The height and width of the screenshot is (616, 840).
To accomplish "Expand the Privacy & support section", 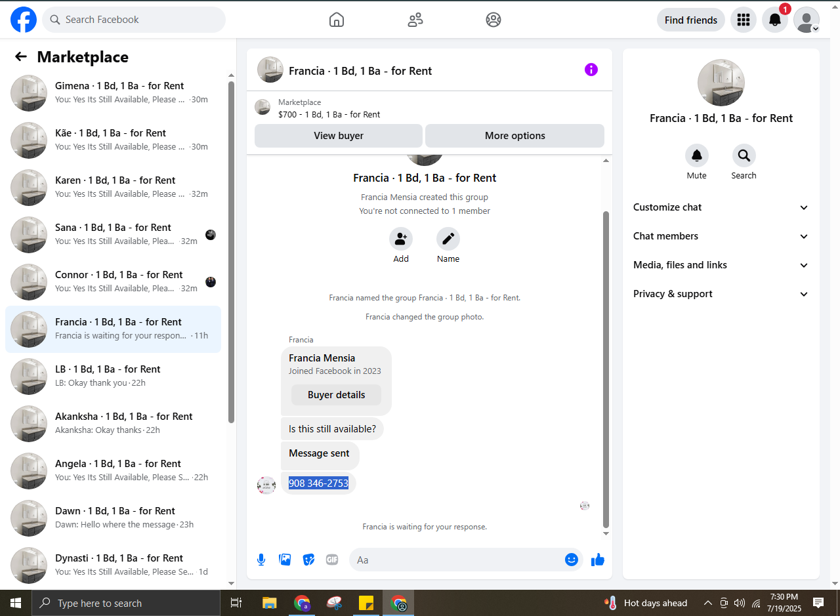I will point(721,294).
